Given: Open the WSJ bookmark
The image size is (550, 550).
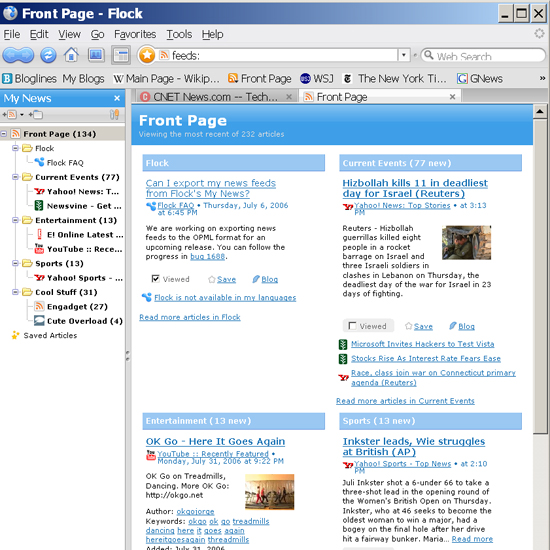Looking at the screenshot, I should pos(317,79).
